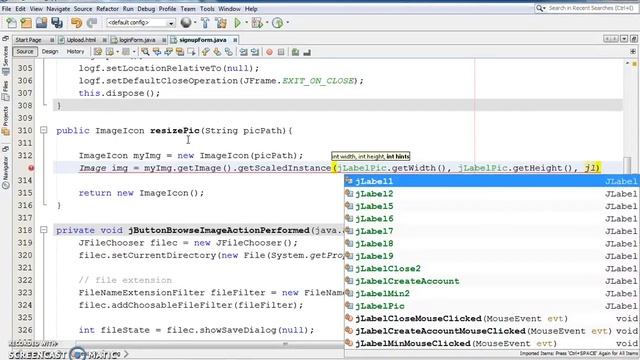Viewport: 640px width, 360px height.
Task: Select jLabel1 in the completion list
Action: (x=492, y=181)
